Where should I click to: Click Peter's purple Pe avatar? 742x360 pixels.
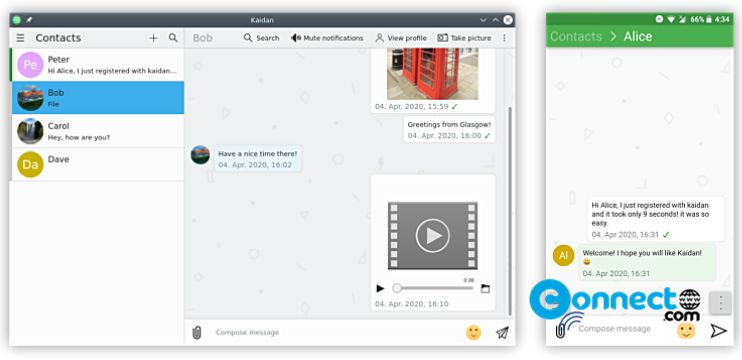30,65
